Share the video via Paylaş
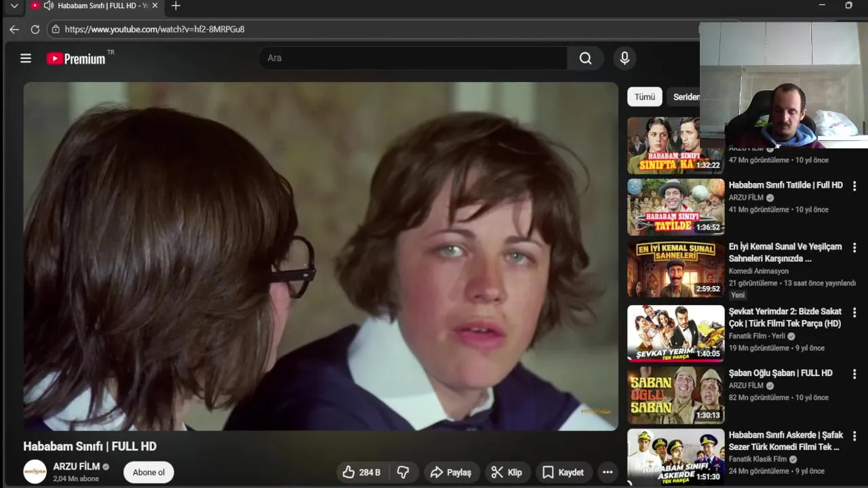 pyautogui.click(x=452, y=472)
